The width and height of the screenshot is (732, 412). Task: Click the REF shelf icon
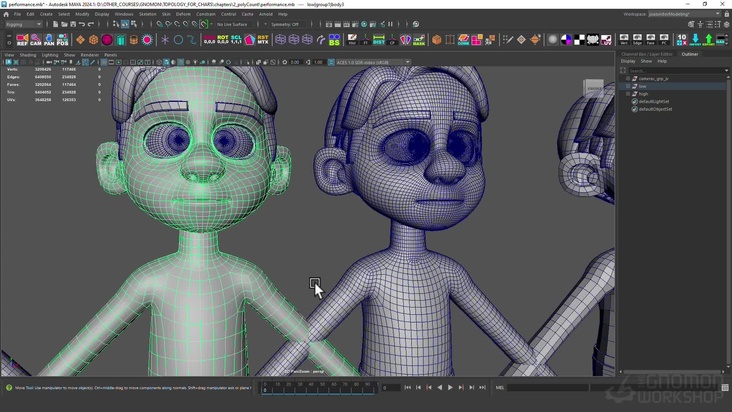click(22, 40)
